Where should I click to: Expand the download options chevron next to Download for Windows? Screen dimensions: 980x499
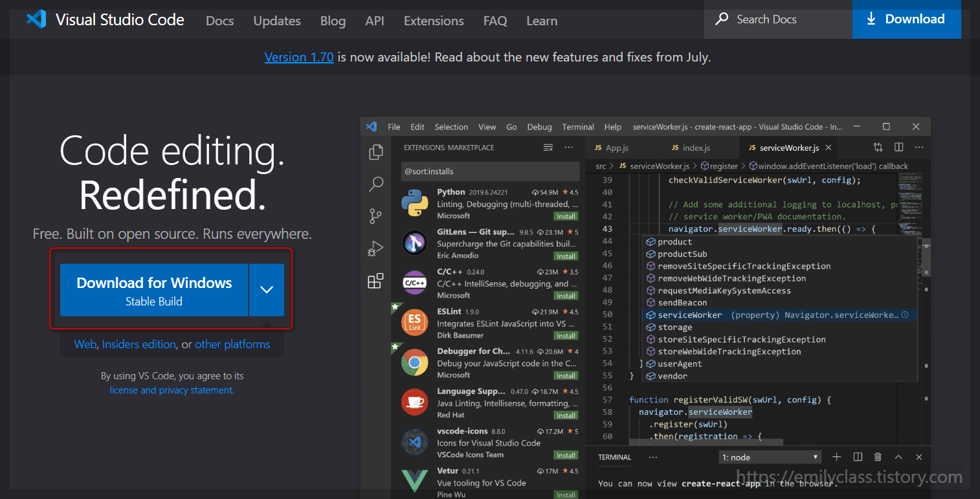pyautogui.click(x=267, y=290)
